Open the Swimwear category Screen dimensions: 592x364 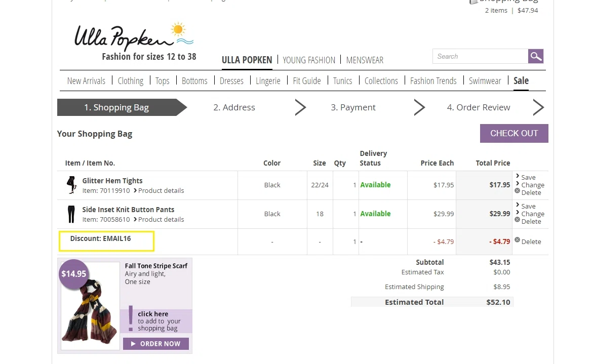coord(485,81)
